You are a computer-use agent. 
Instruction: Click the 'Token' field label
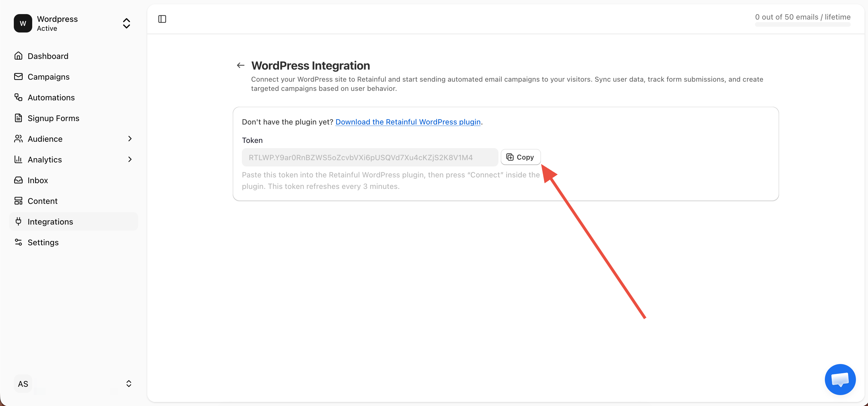coord(252,140)
